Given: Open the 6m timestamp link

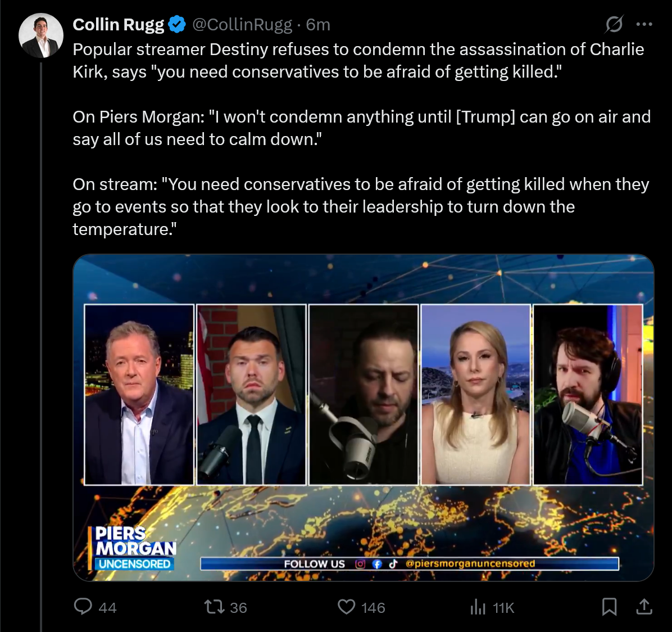Looking at the screenshot, I should [318, 25].
